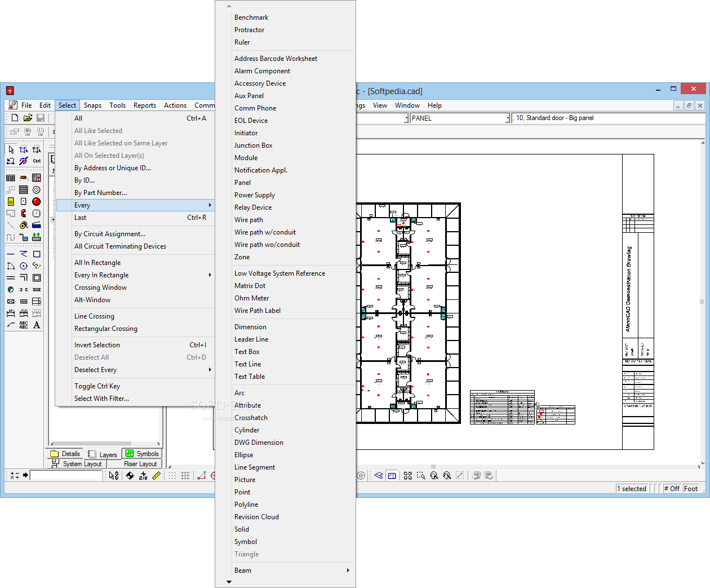Click the yellow ruler measure icon

pos(156,475)
